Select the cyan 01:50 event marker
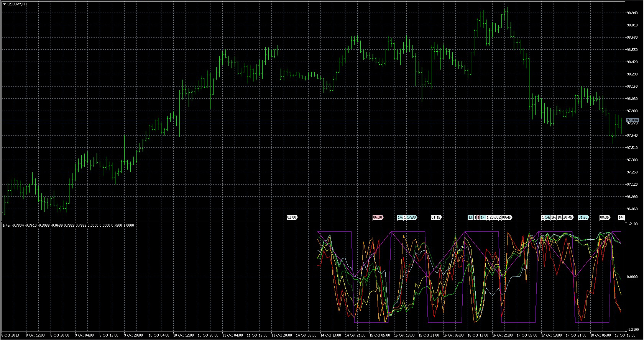 click(583, 217)
